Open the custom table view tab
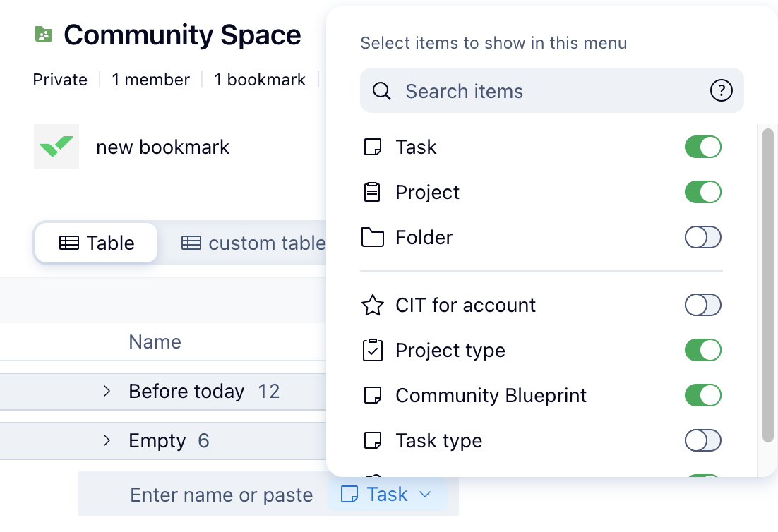This screenshot has width=778, height=532. (x=254, y=243)
